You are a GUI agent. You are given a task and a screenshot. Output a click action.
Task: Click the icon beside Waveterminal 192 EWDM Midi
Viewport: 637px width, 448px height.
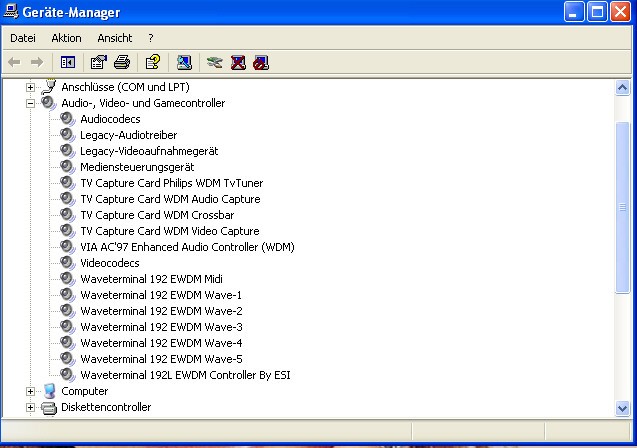pyautogui.click(x=67, y=279)
